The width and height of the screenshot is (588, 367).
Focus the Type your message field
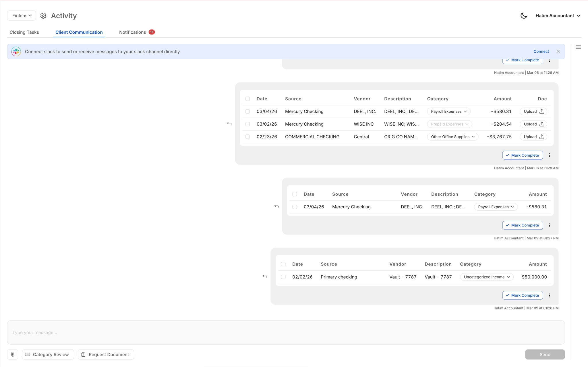point(286,333)
